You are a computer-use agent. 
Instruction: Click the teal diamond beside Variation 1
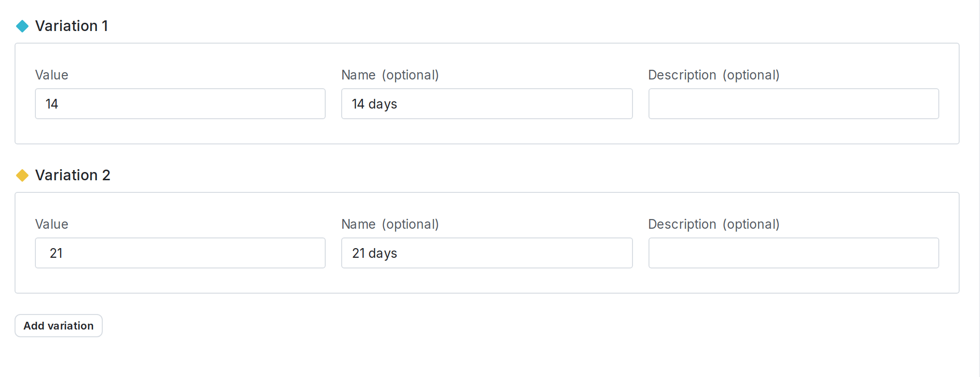[22, 26]
